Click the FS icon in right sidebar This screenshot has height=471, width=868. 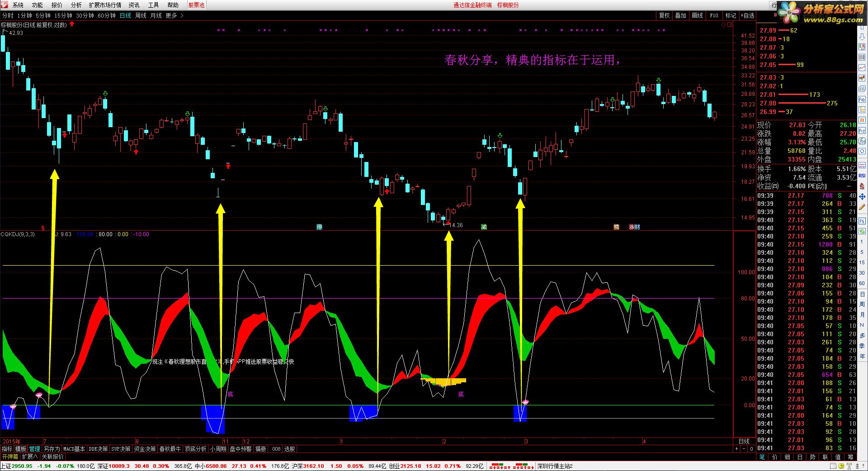click(x=862, y=221)
